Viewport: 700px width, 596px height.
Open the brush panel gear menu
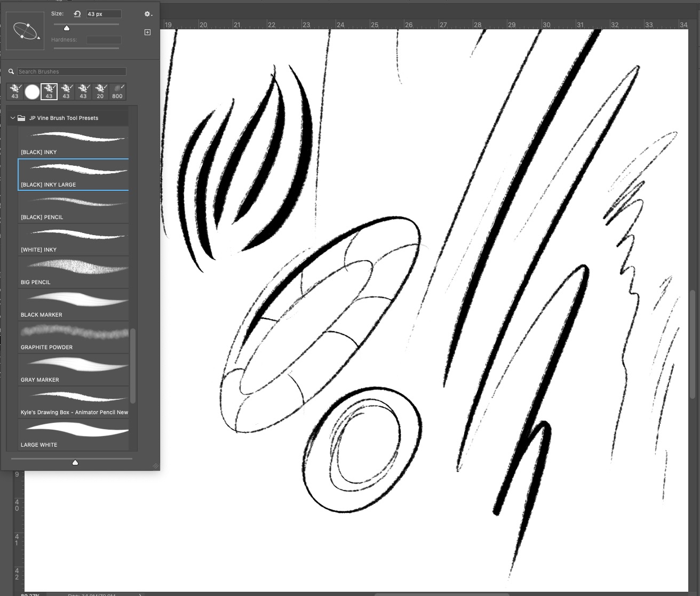coord(148,14)
